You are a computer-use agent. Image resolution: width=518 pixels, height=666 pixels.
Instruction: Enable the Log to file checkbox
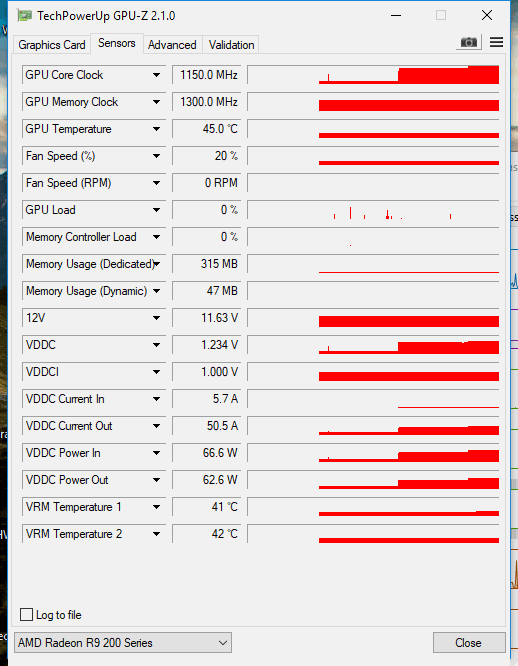[26, 614]
